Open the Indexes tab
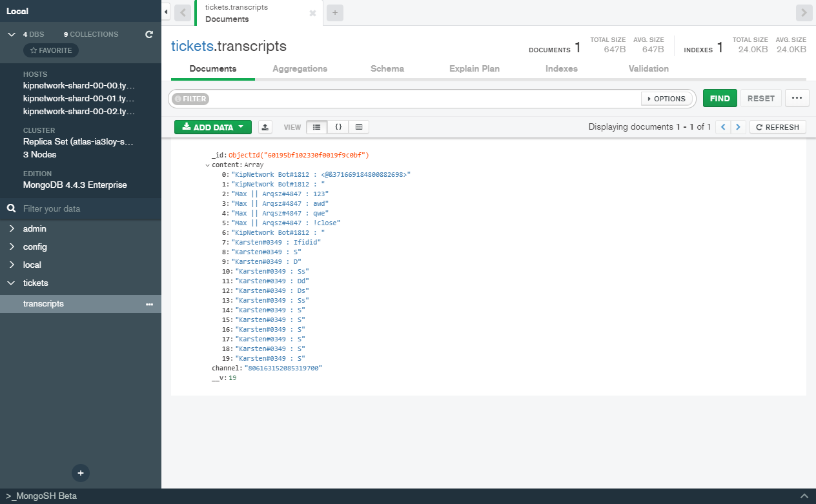Image resolution: width=816 pixels, height=504 pixels. (x=561, y=68)
